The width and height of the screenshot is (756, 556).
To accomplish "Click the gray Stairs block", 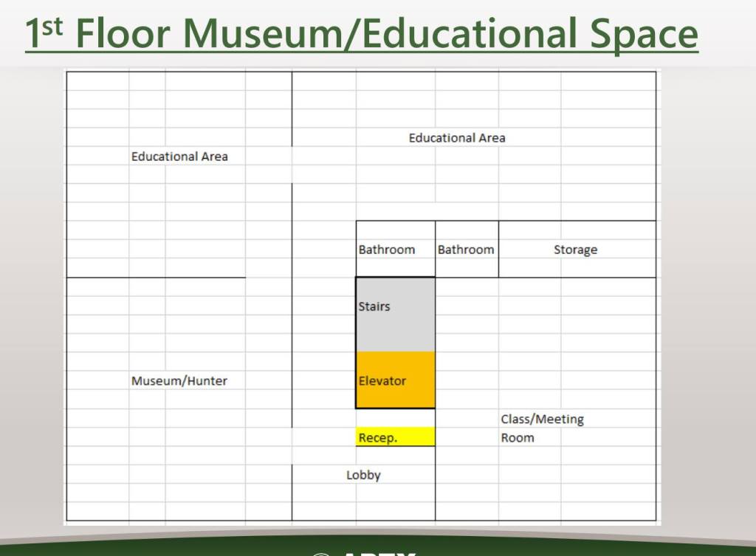I will click(395, 314).
